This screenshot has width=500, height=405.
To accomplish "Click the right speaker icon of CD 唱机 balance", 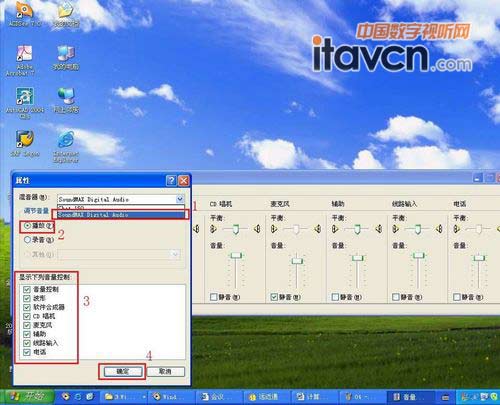I will coord(257,229).
